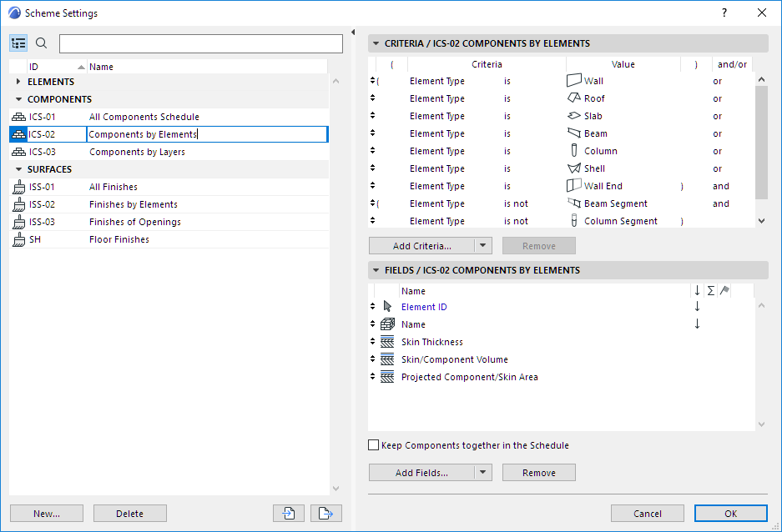Viewport: 782px width, 532px height.
Task: Click the Delete button
Action: tap(129, 513)
